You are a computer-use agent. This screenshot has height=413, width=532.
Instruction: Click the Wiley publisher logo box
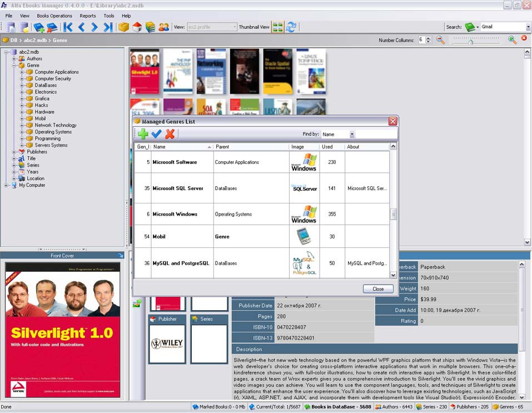coord(167,344)
